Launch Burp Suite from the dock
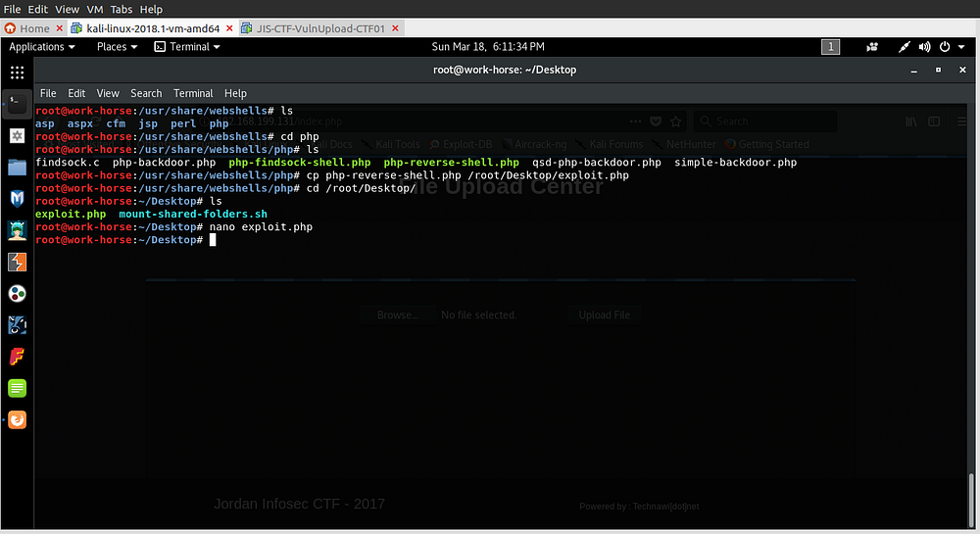The height and width of the screenshot is (534, 980). (x=17, y=262)
